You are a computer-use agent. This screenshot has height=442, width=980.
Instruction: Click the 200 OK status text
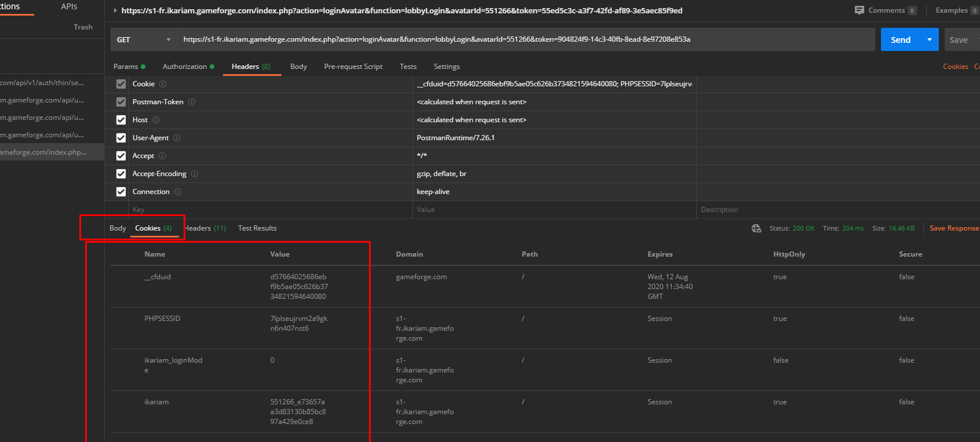coord(803,228)
